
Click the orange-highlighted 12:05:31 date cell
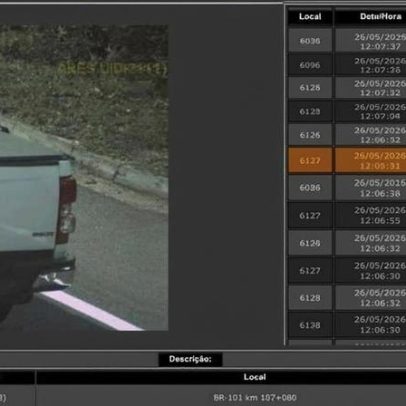[x=371, y=160]
